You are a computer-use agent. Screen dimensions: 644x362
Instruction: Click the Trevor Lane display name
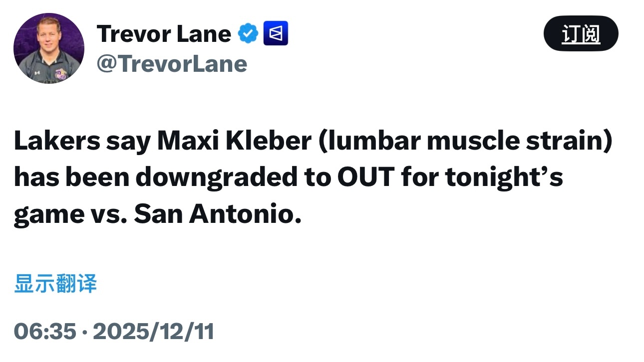point(164,34)
